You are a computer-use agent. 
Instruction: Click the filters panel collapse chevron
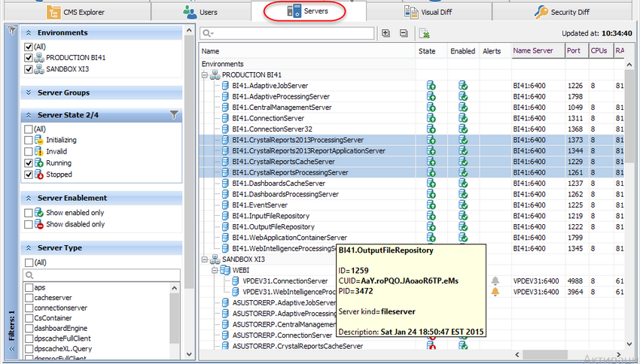coord(11,349)
